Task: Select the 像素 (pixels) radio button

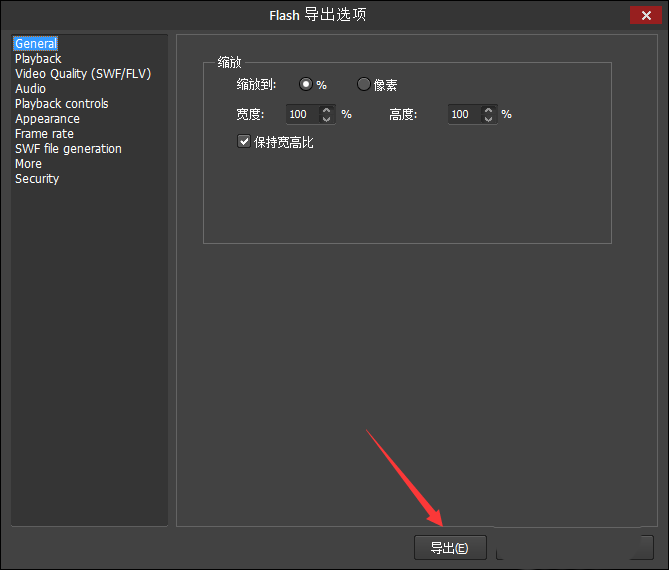Action: click(x=363, y=84)
